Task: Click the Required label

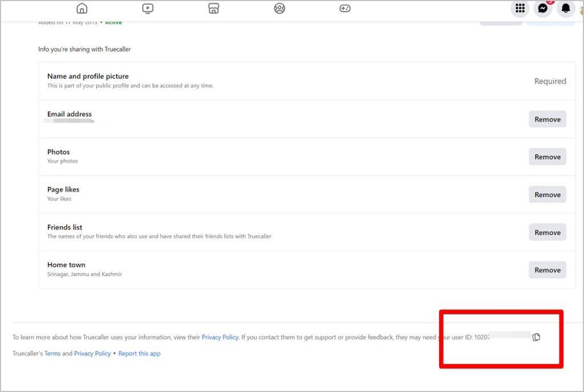Action: 550,81
